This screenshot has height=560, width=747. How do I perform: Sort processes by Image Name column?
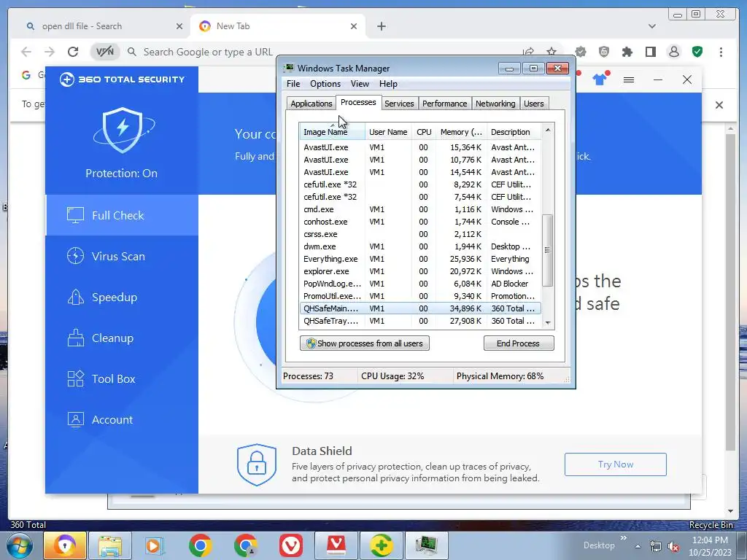point(332,132)
